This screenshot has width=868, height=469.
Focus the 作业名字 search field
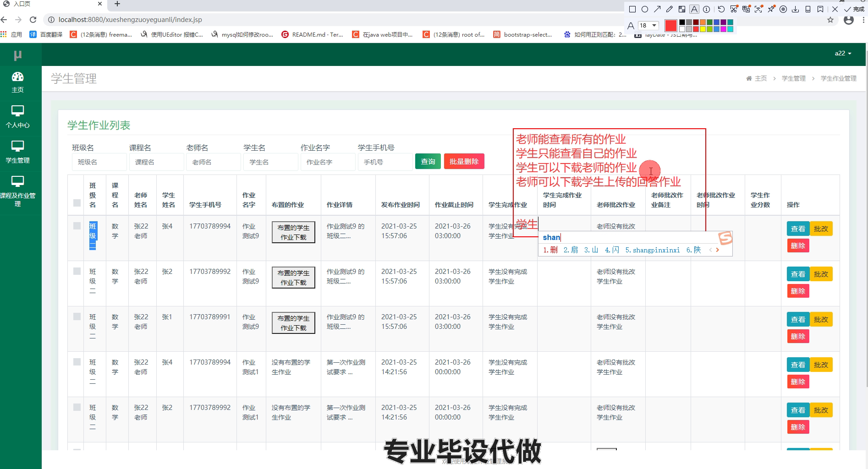pyautogui.click(x=328, y=162)
